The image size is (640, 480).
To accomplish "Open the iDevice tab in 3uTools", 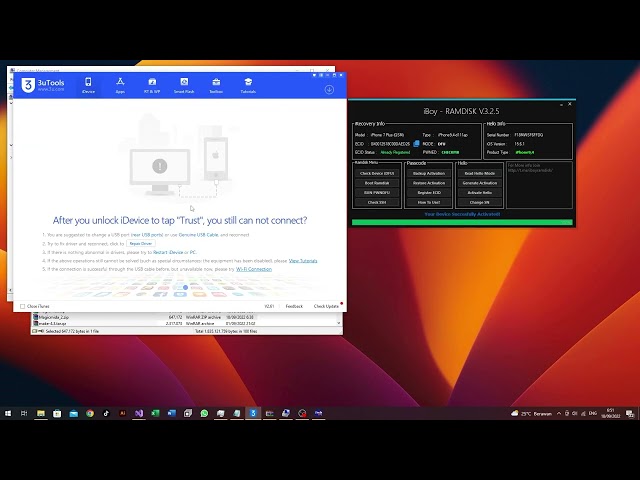I will click(88, 85).
